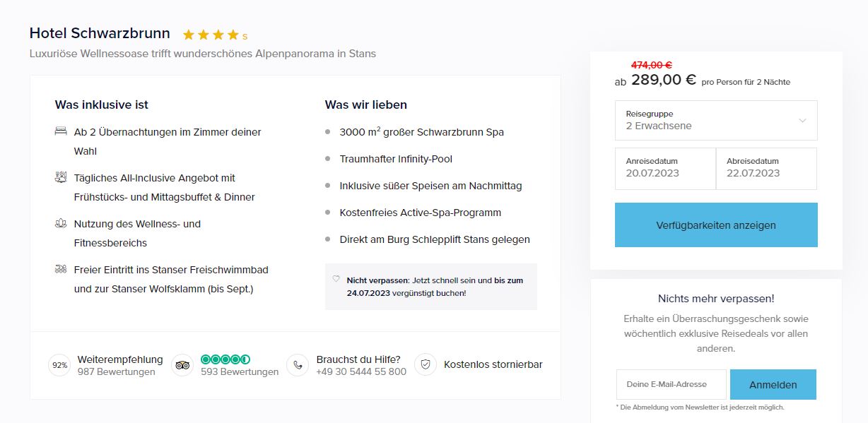Click the 'Weiterempfehlung' label
868x423 pixels.
(120, 359)
